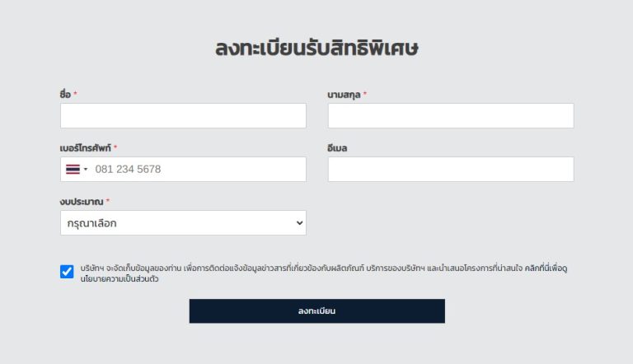Click the เบอร์โทรศัพท์ field label
Screen dimensions: 633x364
coord(85,148)
